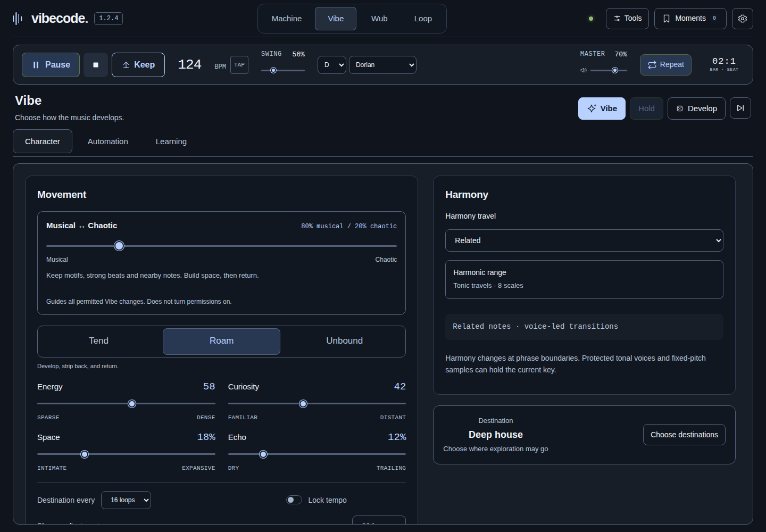Viewport: 766px width, 532px height.
Task: Switch to the Machine tab
Action: point(287,19)
